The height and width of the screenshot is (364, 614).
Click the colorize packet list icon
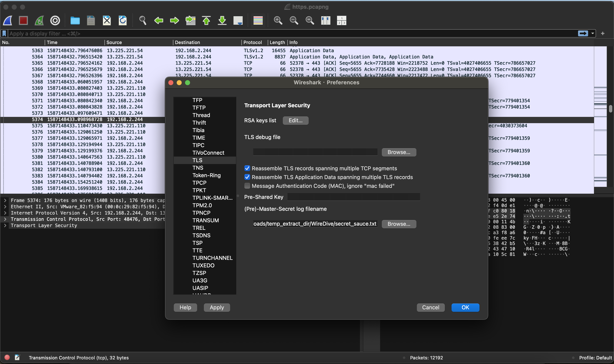click(258, 20)
